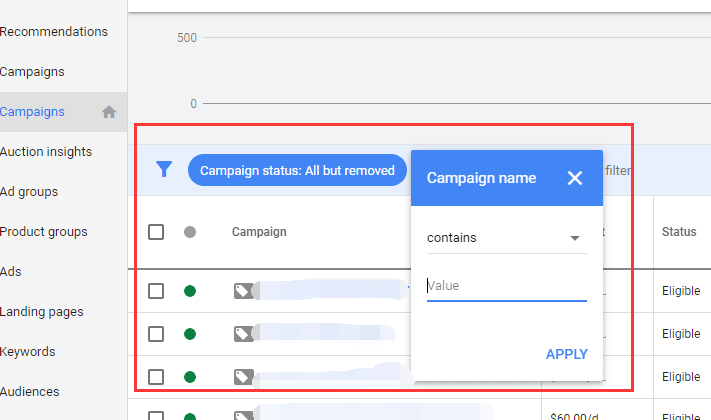Click the $60.00/d budget cell
This screenshot has width=711, height=420.
click(574, 416)
